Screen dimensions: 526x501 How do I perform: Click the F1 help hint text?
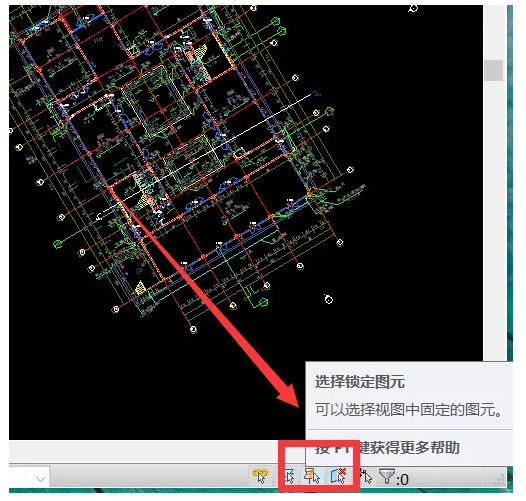(387, 447)
